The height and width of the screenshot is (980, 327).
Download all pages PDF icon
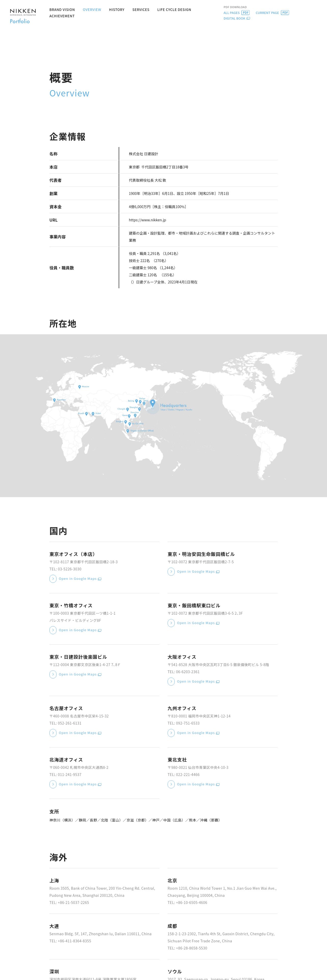246,12
